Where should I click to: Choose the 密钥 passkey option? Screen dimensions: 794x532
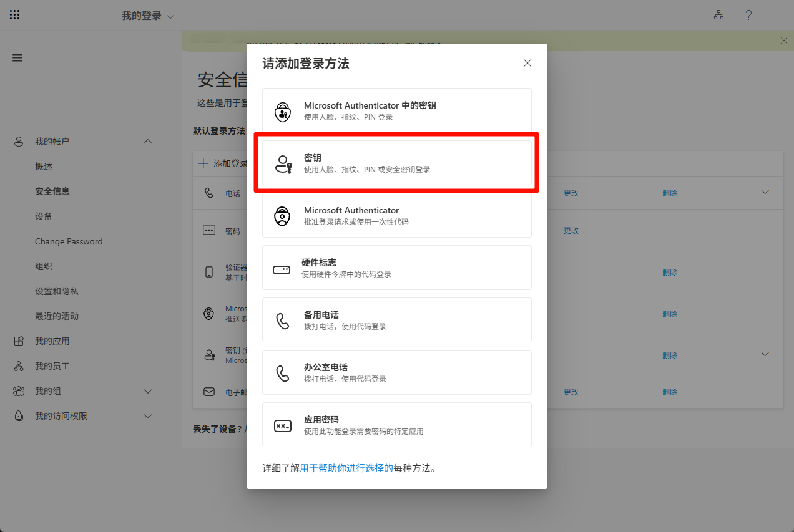click(x=397, y=163)
